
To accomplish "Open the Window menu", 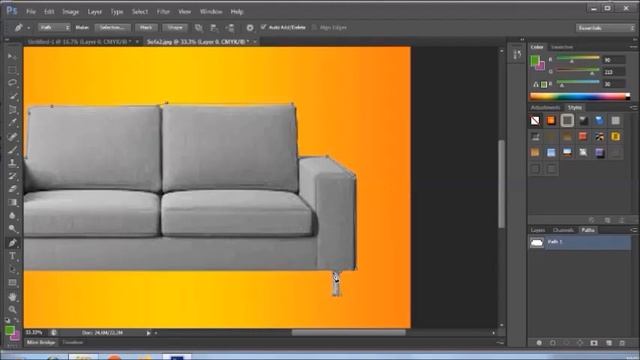I will 211,12.
